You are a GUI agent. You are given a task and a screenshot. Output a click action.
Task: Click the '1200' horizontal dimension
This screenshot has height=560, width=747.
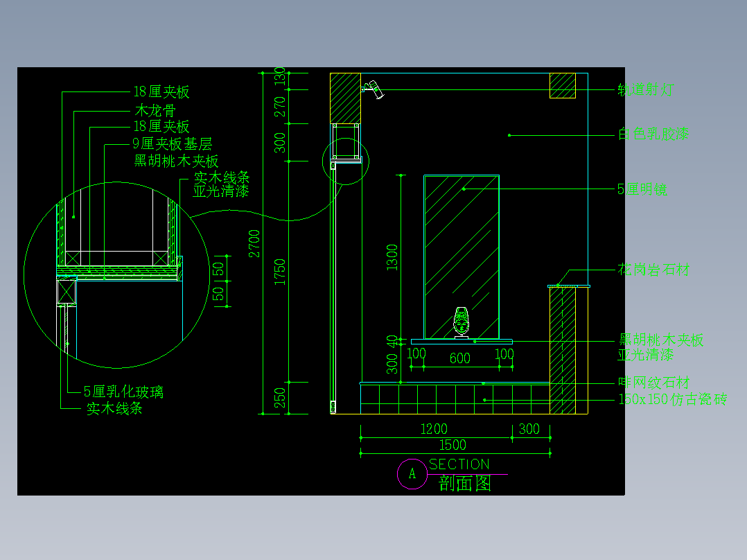click(x=434, y=430)
